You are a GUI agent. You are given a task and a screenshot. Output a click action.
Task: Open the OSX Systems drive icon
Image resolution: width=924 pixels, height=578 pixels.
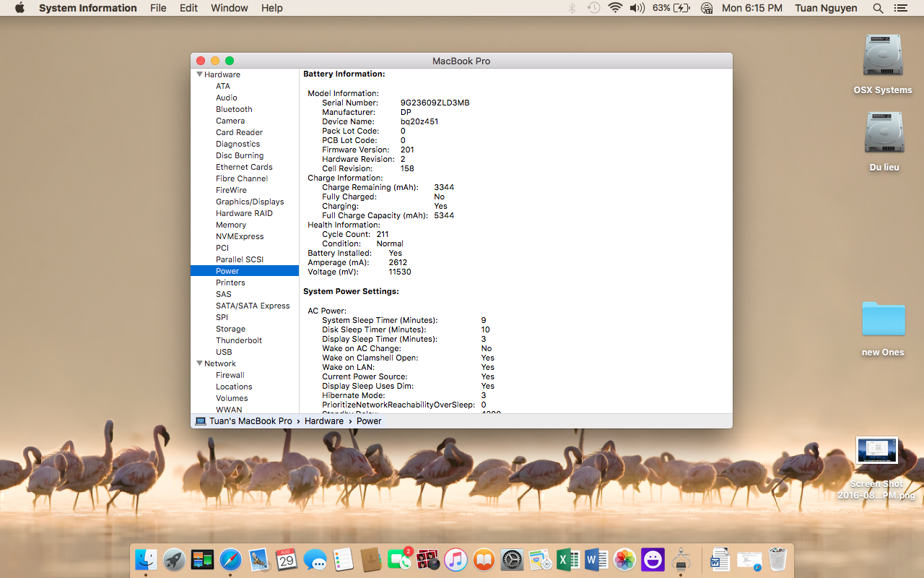(x=883, y=56)
